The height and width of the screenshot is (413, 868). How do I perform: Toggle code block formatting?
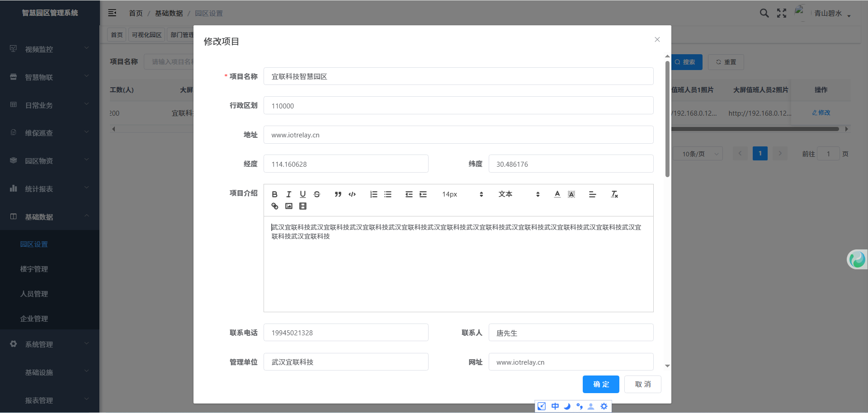coord(352,194)
